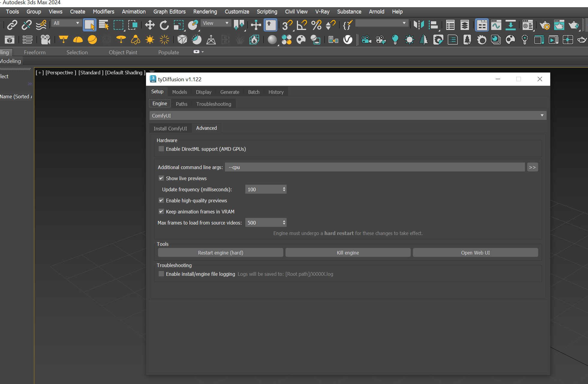The image size is (588, 384).
Task: Activate the Select Object tool
Action: point(89,25)
